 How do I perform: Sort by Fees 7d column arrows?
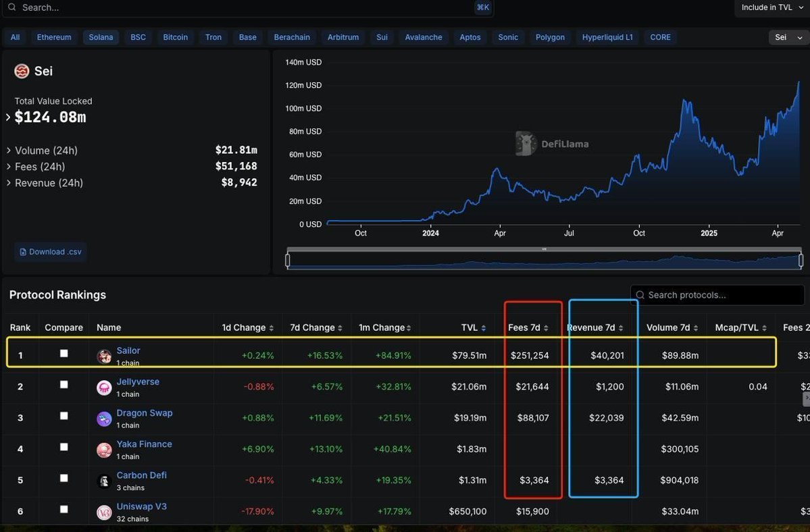click(x=546, y=328)
